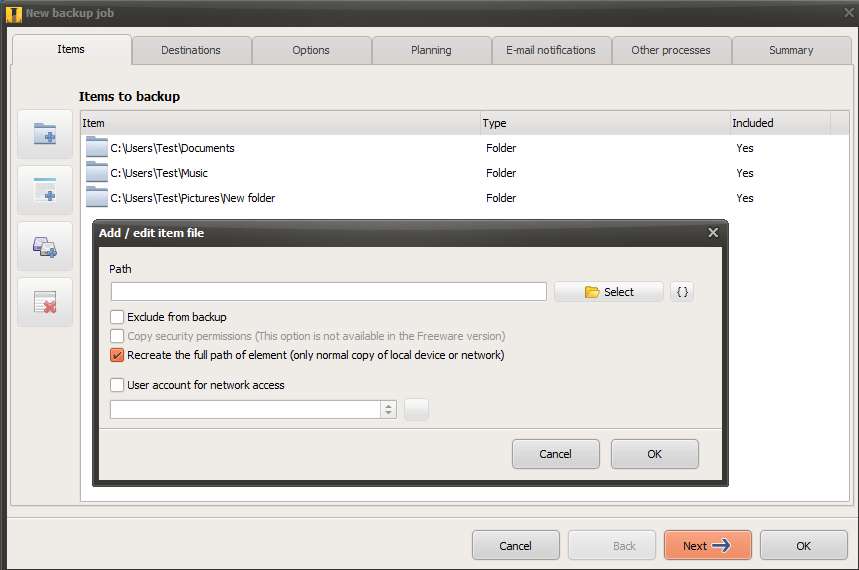
Task: Click folder icon of Music row
Action: (97, 173)
